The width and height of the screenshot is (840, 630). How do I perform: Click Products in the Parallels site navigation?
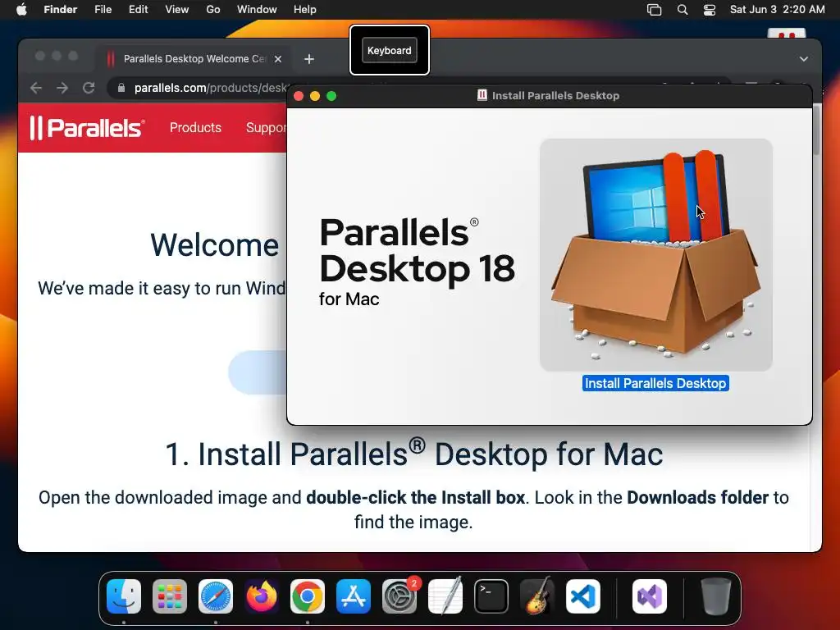(x=195, y=127)
